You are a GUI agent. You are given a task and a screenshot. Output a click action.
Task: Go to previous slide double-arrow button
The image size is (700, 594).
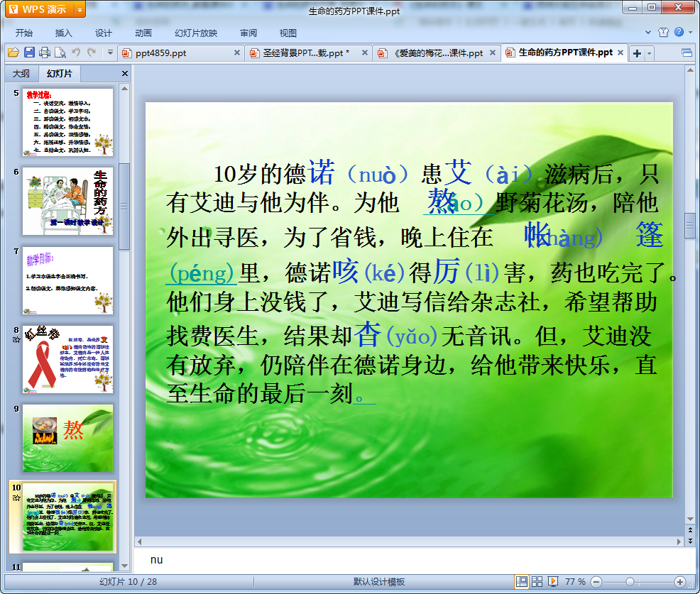691,530
